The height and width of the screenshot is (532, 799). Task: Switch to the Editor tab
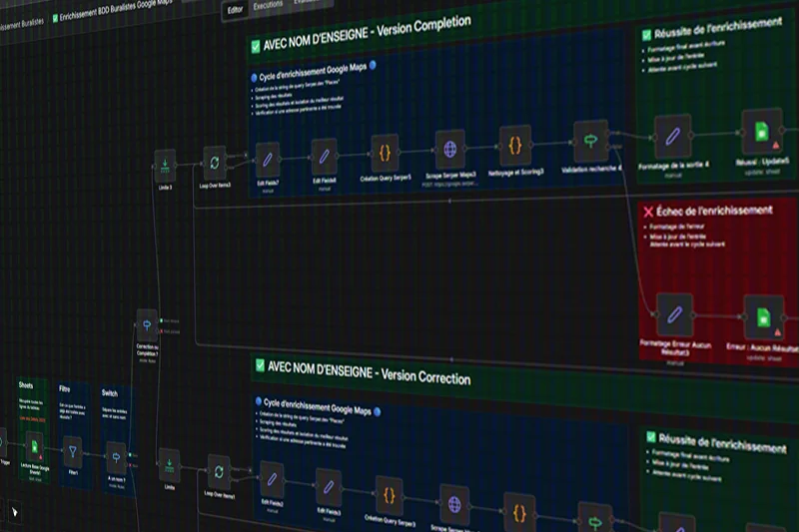click(235, 8)
